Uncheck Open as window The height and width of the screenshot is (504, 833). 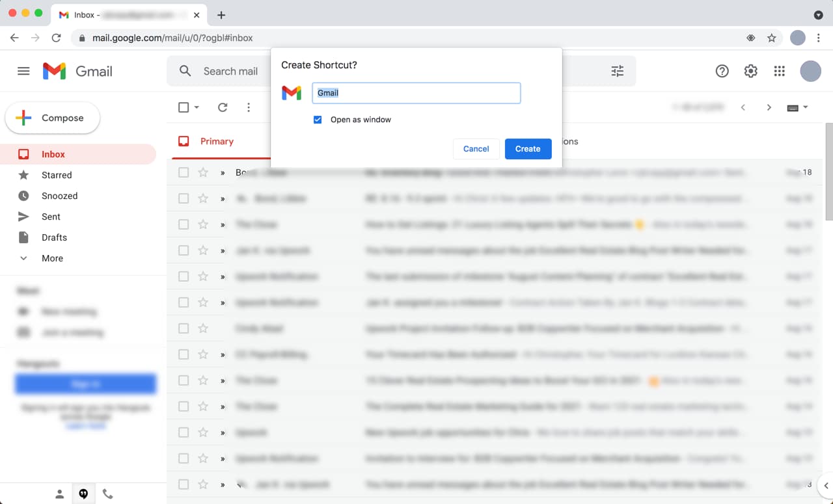point(318,120)
